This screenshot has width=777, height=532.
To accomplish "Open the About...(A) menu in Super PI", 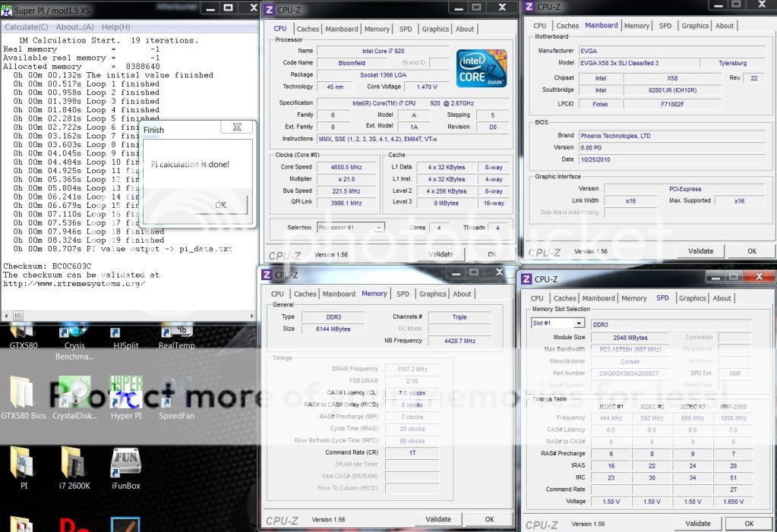I will point(74,27).
